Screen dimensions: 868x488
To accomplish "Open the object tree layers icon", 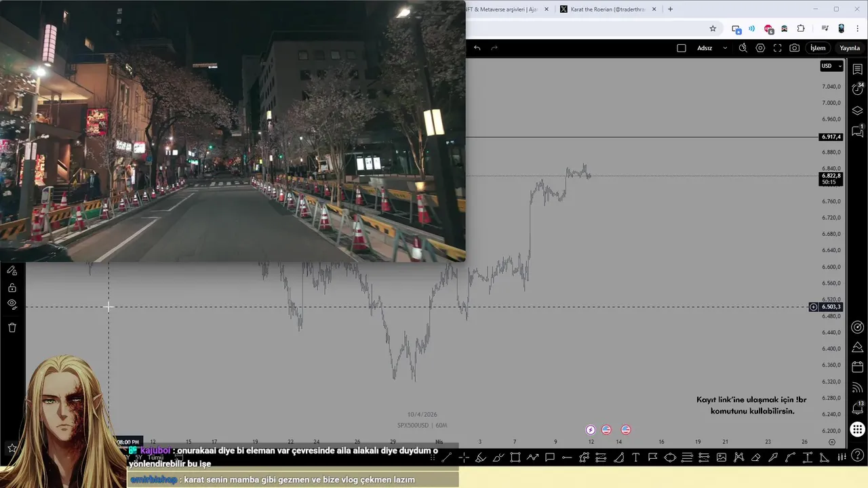I will (x=857, y=110).
